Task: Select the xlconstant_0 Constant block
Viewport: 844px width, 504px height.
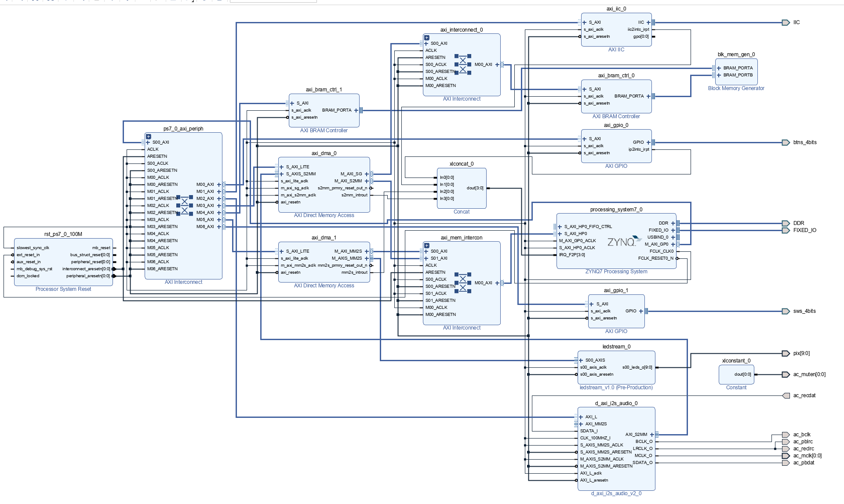Action: pyautogui.click(x=736, y=374)
